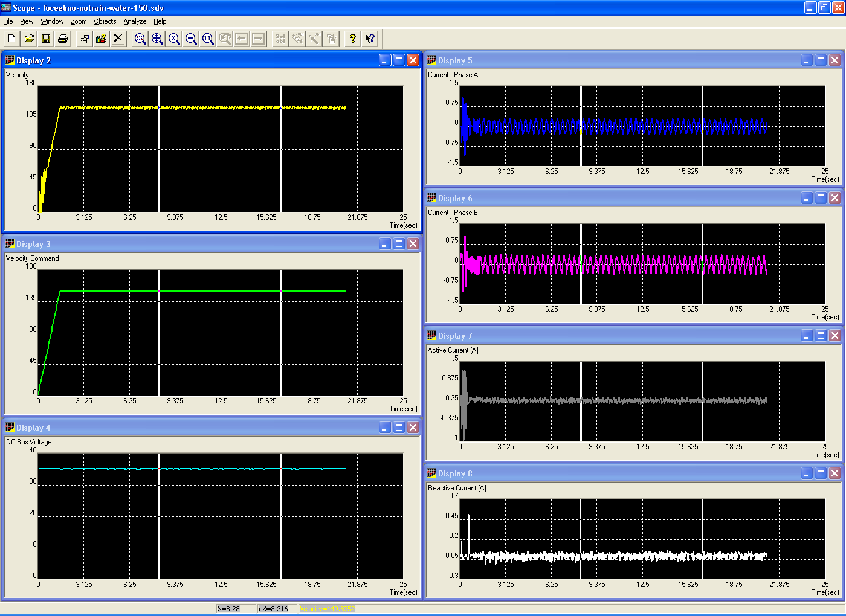Open the View menu
The height and width of the screenshot is (616, 846).
coord(27,21)
